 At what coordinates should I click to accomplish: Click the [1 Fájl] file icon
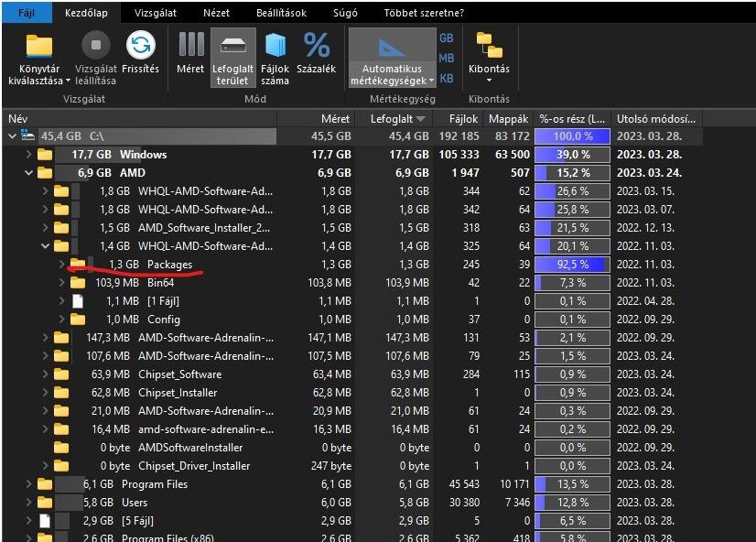point(78,301)
